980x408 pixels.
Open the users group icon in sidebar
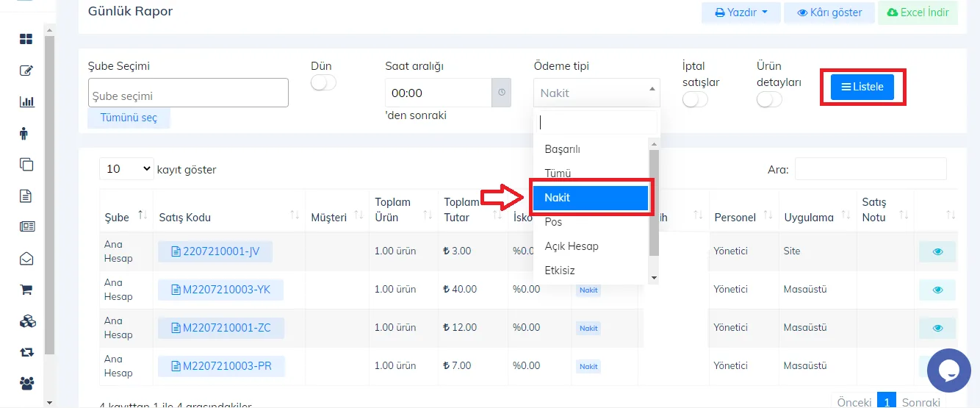click(x=27, y=383)
